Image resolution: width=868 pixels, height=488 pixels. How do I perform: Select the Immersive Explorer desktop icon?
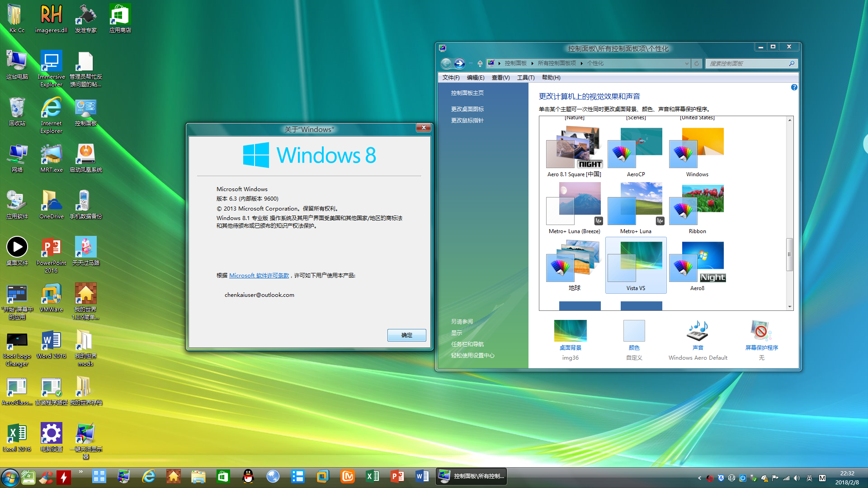click(x=51, y=69)
